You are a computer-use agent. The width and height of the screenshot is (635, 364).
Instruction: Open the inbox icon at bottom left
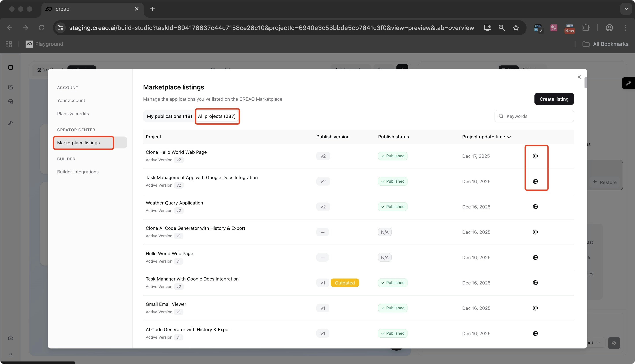[11, 338]
